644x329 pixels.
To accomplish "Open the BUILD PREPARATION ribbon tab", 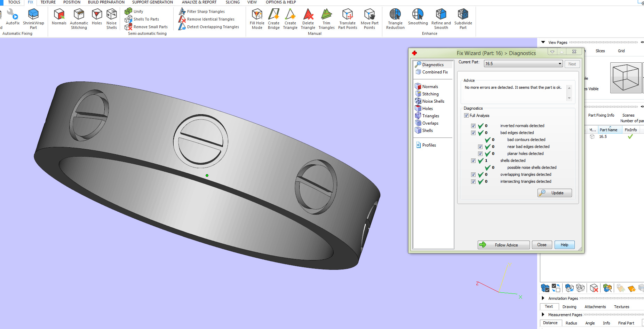I will tap(106, 2).
